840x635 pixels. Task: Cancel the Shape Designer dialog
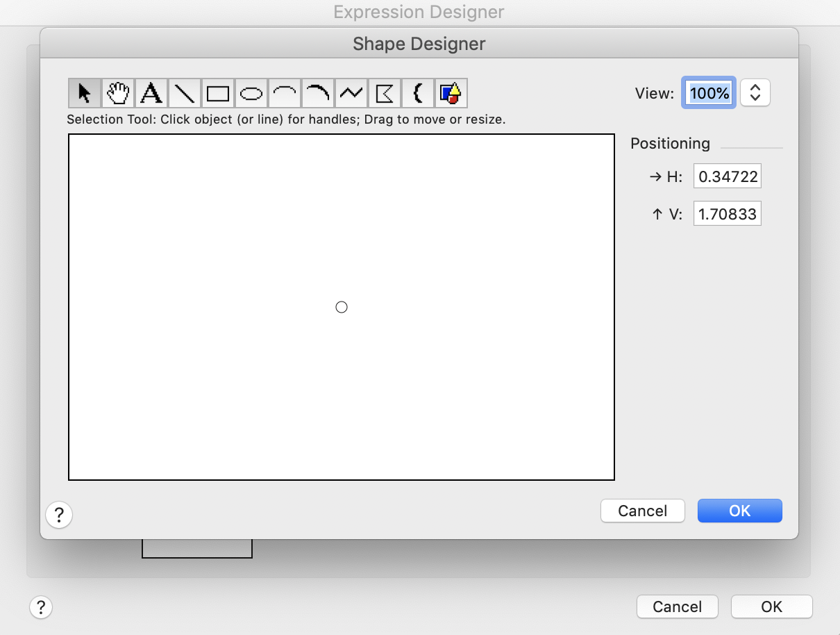[642, 511]
